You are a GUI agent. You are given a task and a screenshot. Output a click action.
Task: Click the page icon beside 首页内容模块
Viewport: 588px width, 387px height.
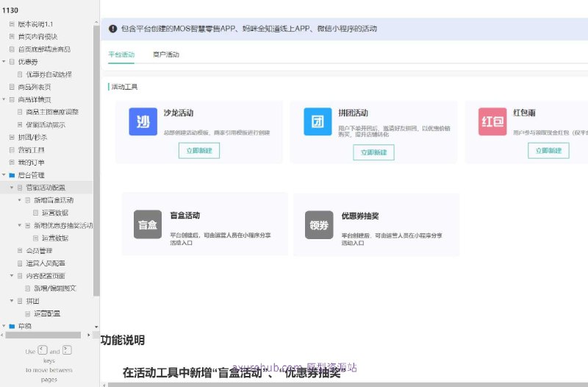pos(12,37)
